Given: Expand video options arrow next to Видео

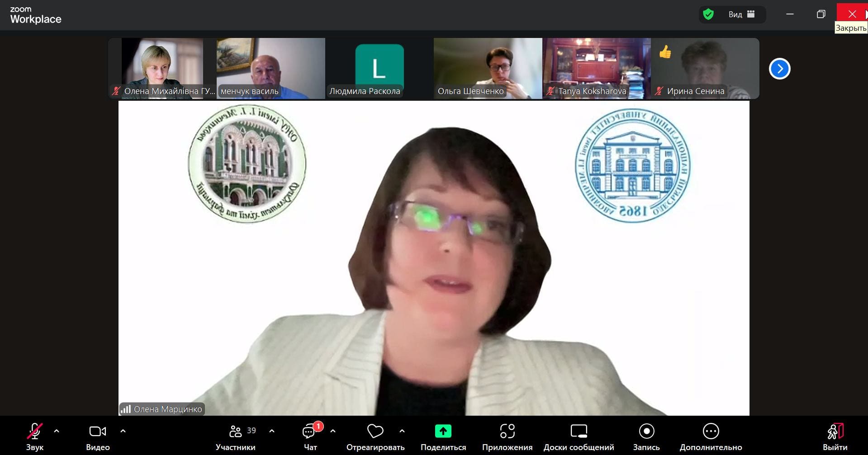Looking at the screenshot, I should click(123, 431).
